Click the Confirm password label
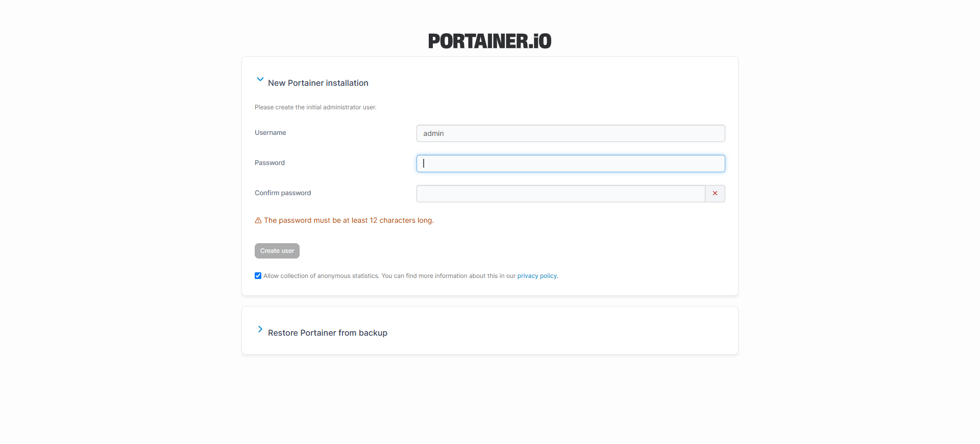 [x=283, y=193]
